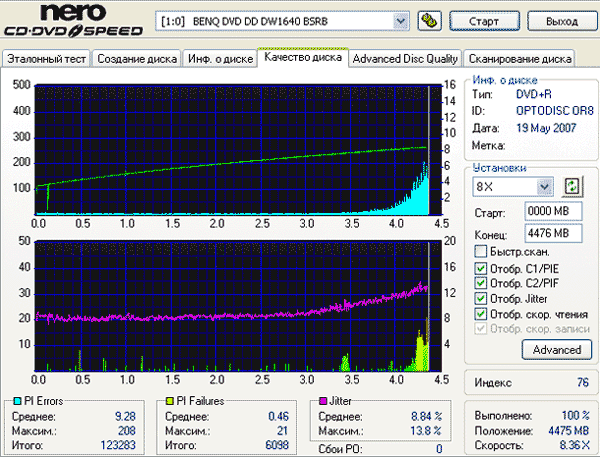Select the Качество диска tab

point(303,57)
